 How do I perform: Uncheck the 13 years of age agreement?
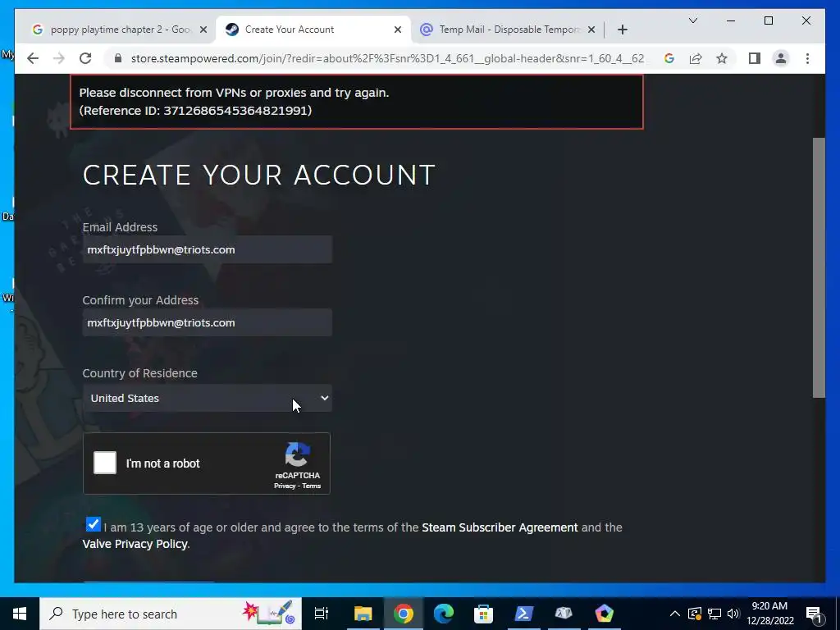pyautogui.click(x=94, y=524)
